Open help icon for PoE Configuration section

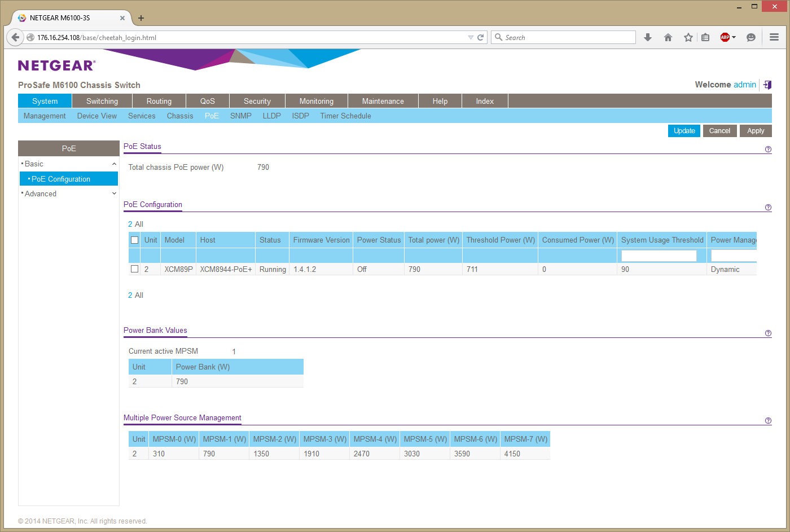coord(768,208)
